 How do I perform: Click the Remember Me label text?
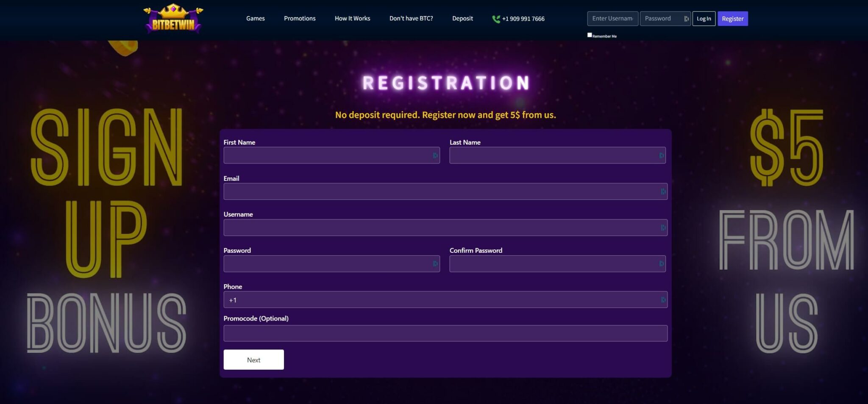(604, 36)
